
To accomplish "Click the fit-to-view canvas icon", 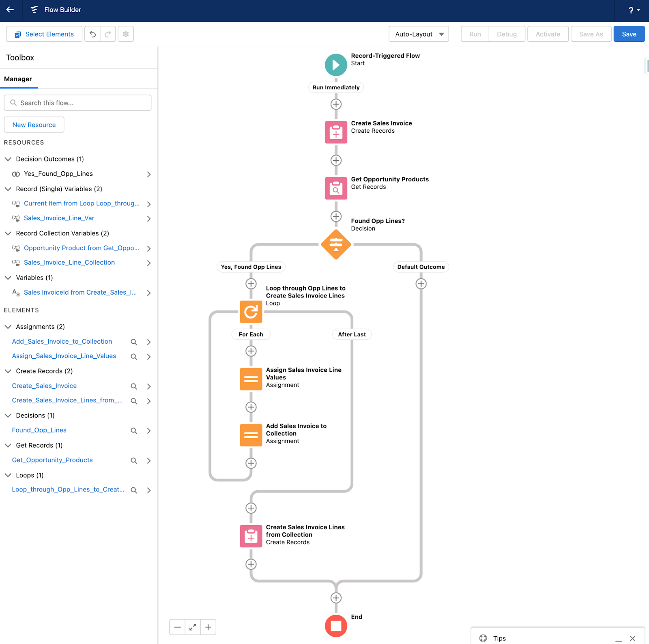I will pyautogui.click(x=193, y=627).
